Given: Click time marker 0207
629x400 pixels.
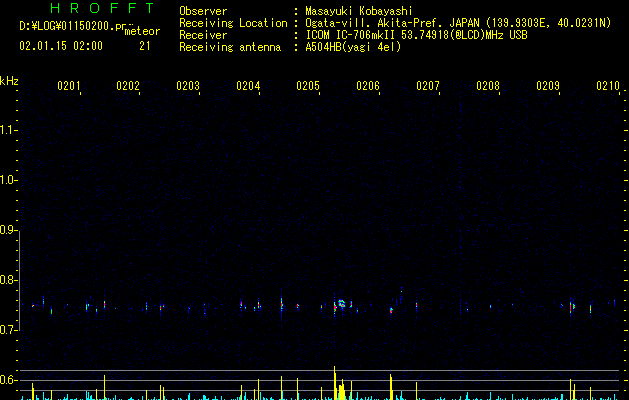Looking at the screenshot, I should 428,85.
